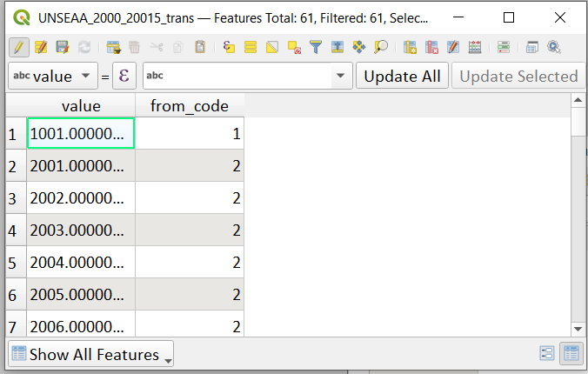Select features using an expression icon
The height and width of the screenshot is (374, 588).
click(x=229, y=47)
